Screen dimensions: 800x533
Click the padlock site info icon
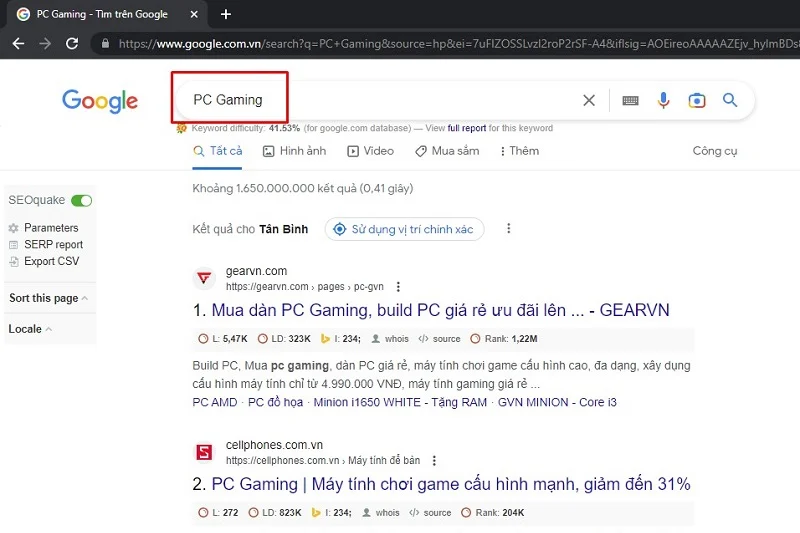[105, 44]
